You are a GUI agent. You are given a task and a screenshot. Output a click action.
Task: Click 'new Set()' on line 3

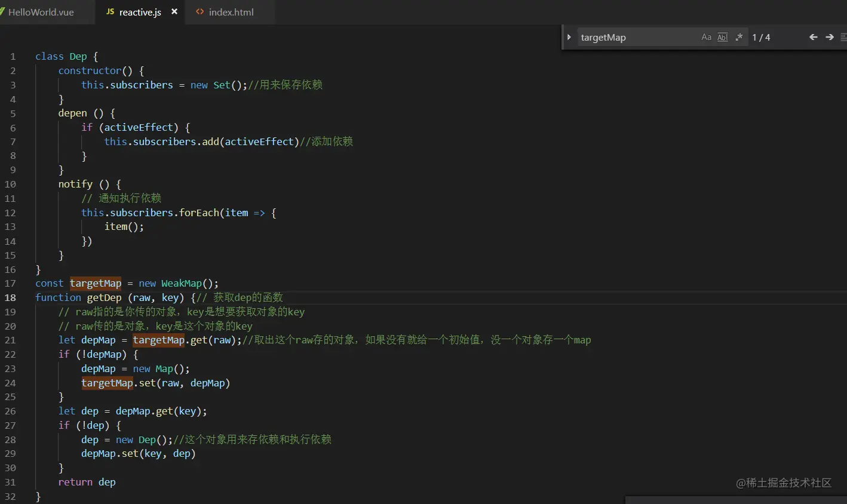point(216,85)
